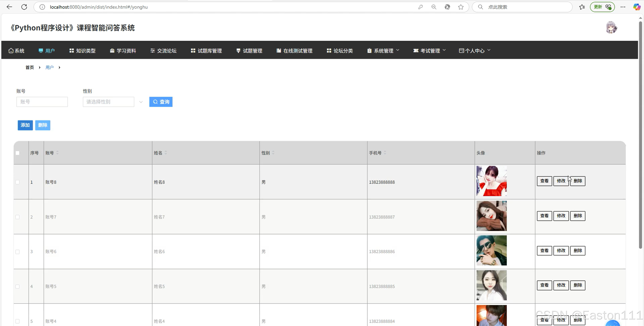Click the browser back arrow
The image size is (644, 326).
[x=9, y=7]
